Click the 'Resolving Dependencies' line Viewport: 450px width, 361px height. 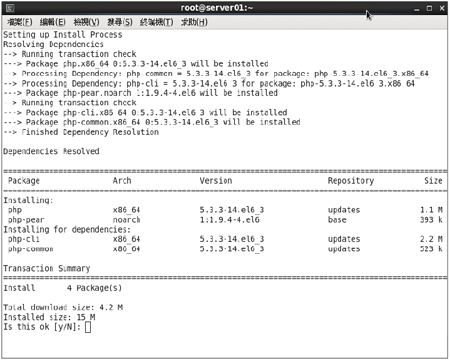tap(53, 44)
